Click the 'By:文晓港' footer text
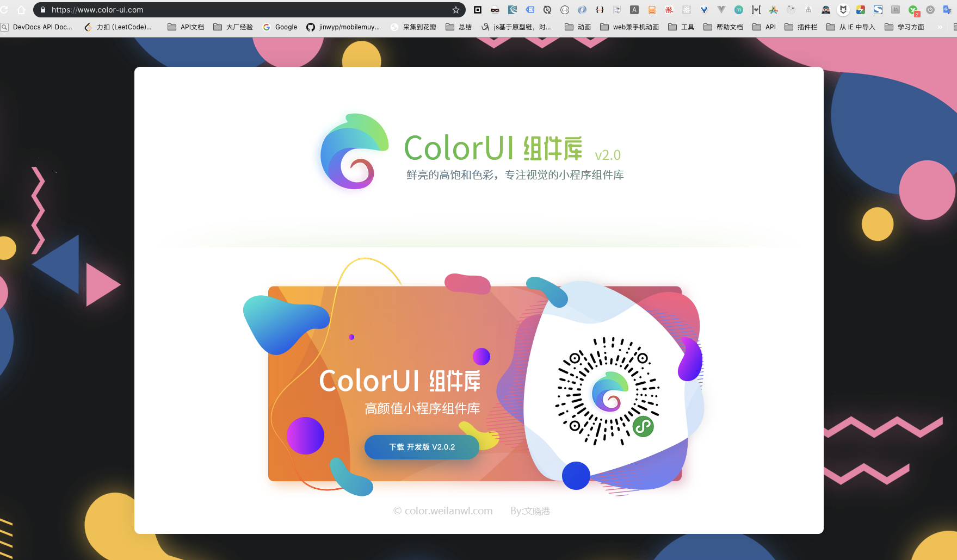This screenshot has width=957, height=560. click(530, 511)
